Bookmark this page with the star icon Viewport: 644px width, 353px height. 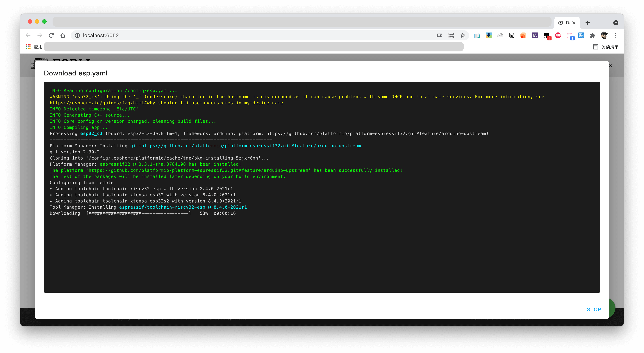tap(463, 36)
